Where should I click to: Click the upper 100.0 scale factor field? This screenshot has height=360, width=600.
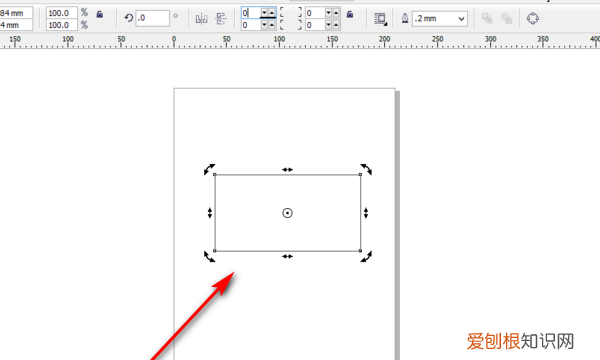(x=62, y=13)
